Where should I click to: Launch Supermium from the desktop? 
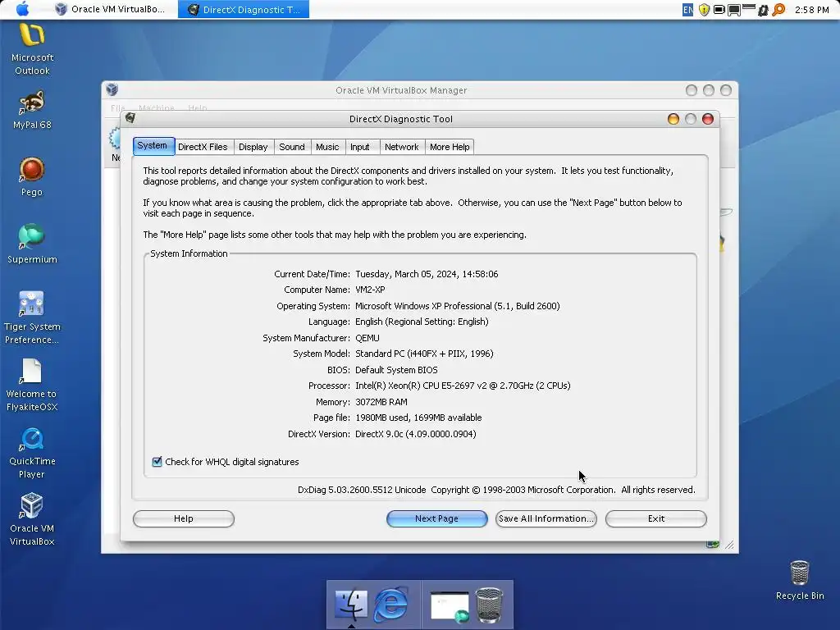32,244
